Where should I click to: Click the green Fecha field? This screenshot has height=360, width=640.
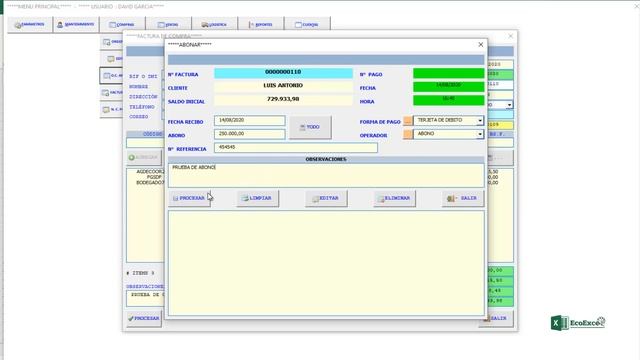449,87
